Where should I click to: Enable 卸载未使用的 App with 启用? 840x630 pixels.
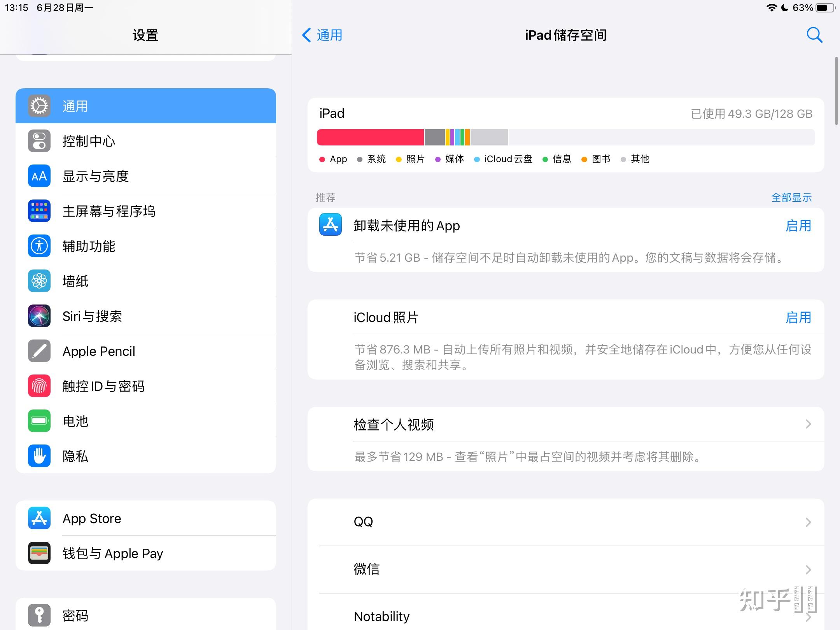click(798, 226)
